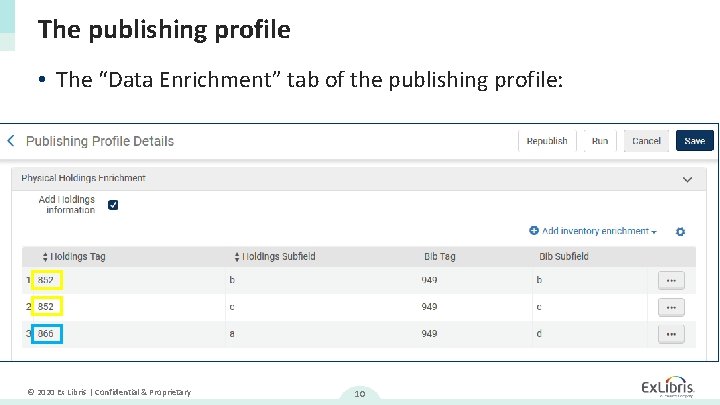Sort by Holdings Tag column
Image resolution: width=720 pixels, height=405 pixels.
(74, 257)
